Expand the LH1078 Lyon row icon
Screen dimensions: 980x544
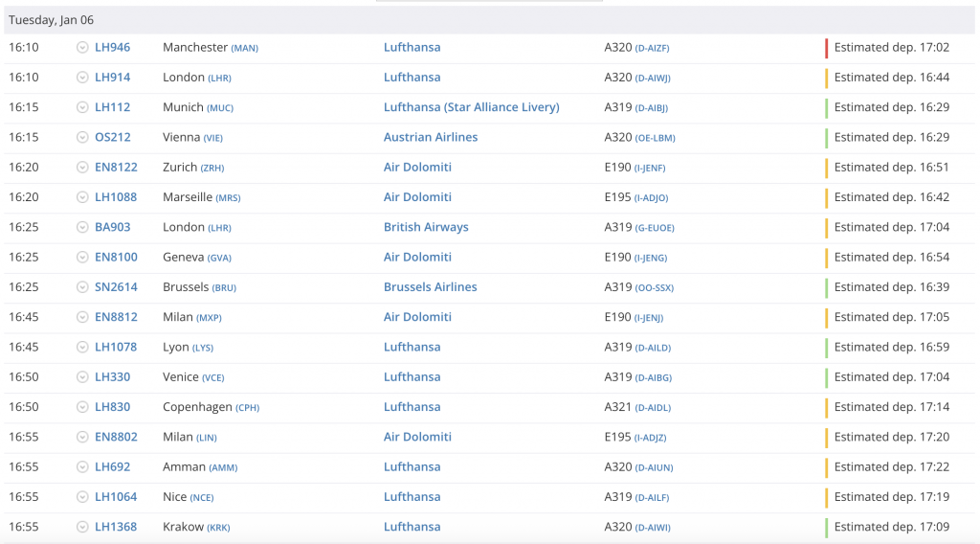click(x=82, y=348)
